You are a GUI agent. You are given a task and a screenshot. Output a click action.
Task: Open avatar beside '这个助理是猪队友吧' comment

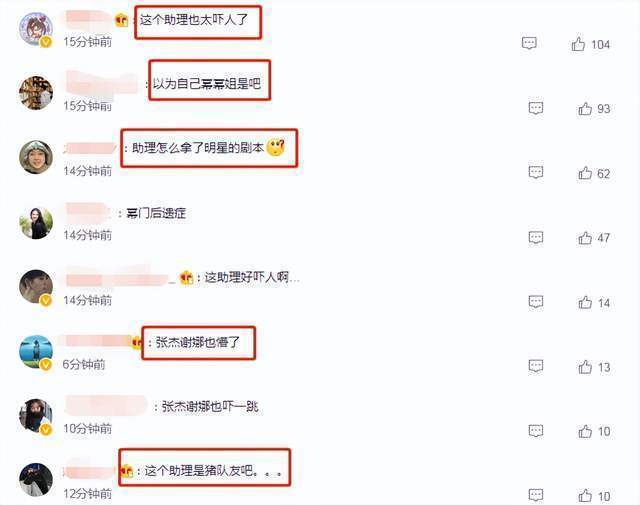click(x=36, y=480)
